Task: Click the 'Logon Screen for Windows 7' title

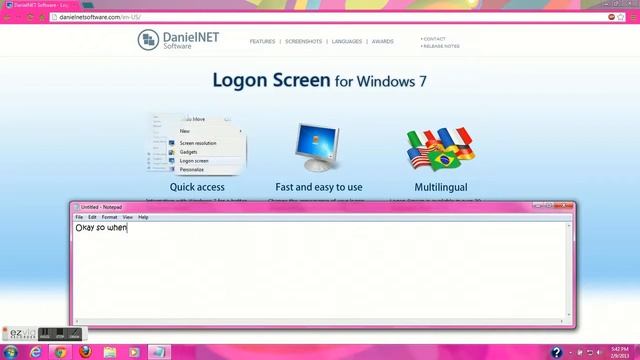Action: [x=320, y=80]
